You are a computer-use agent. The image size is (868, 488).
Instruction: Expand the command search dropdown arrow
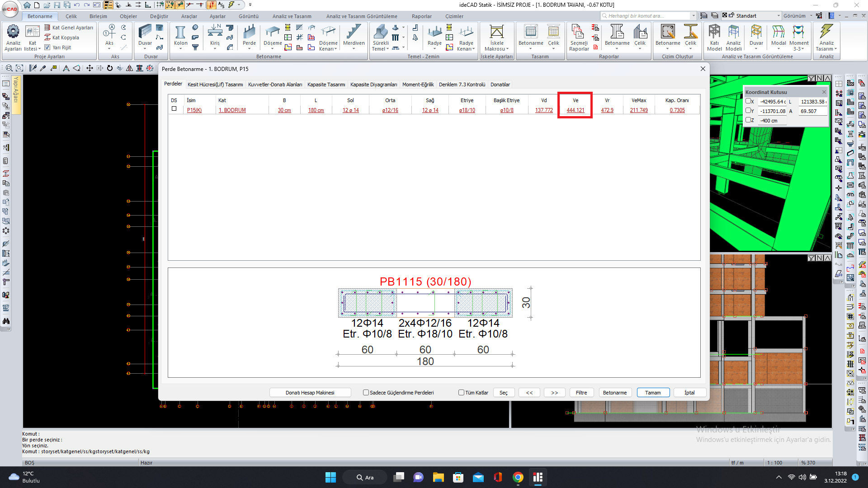(693, 16)
